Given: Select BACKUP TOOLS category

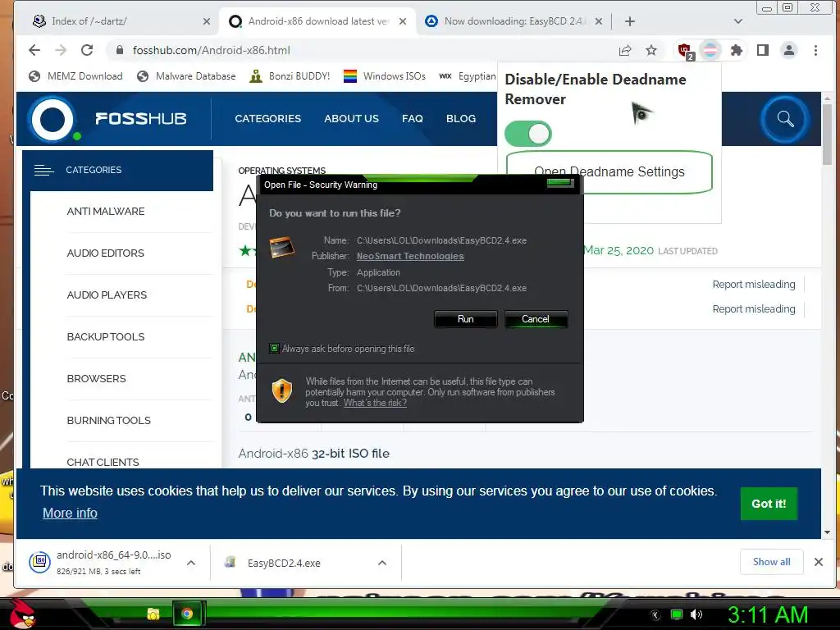Looking at the screenshot, I should [x=106, y=337].
